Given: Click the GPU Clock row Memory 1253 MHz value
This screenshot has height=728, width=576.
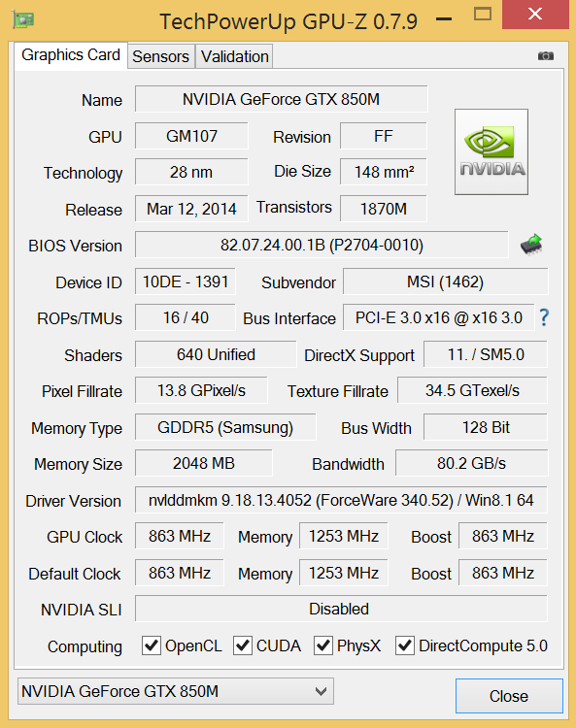Looking at the screenshot, I should point(344,536).
